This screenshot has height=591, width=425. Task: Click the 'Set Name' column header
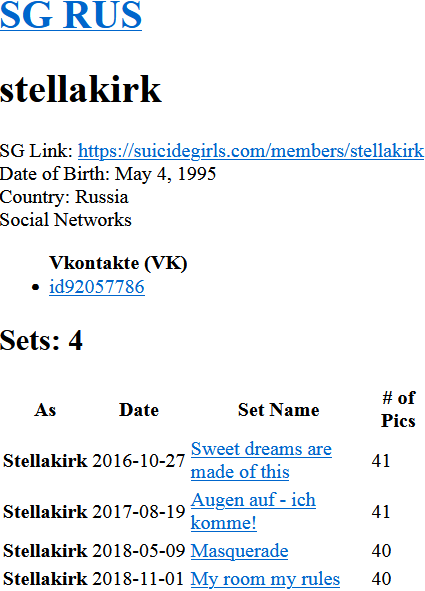[278, 410]
